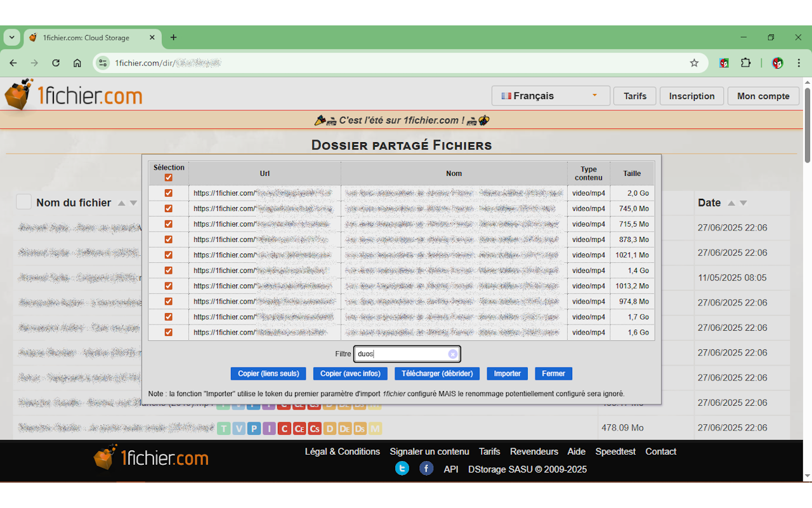Go back to the previous page
Screen dimensions: 812x508
point(13,63)
